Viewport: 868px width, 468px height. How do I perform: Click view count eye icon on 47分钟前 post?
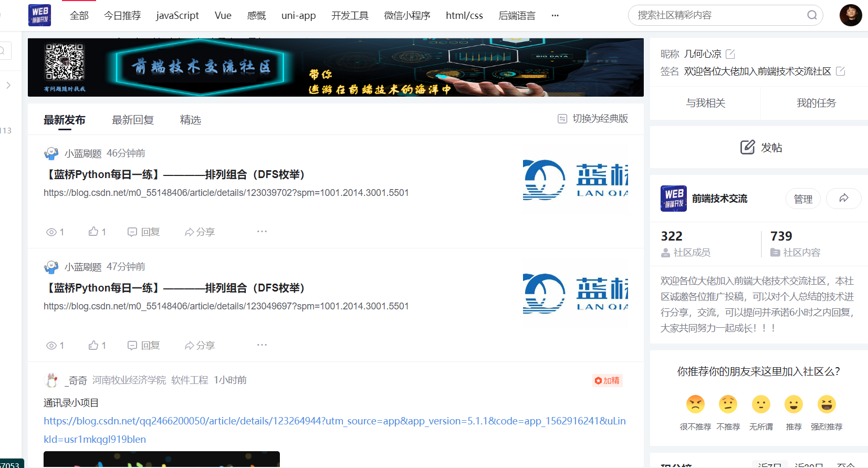[x=51, y=345]
